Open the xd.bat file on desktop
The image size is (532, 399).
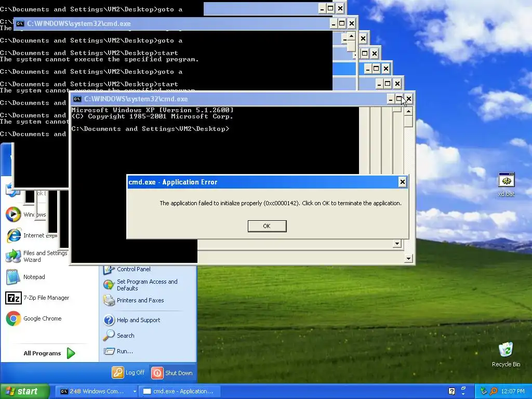(x=506, y=184)
